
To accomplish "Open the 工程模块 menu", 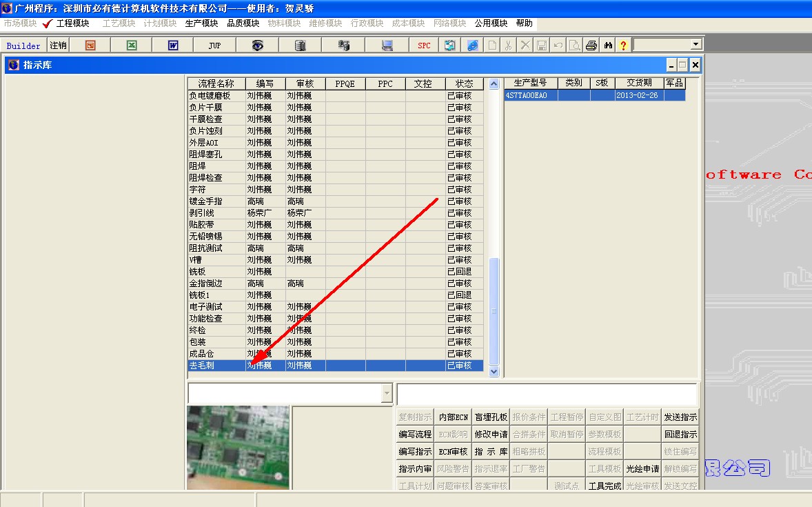I will point(72,23).
